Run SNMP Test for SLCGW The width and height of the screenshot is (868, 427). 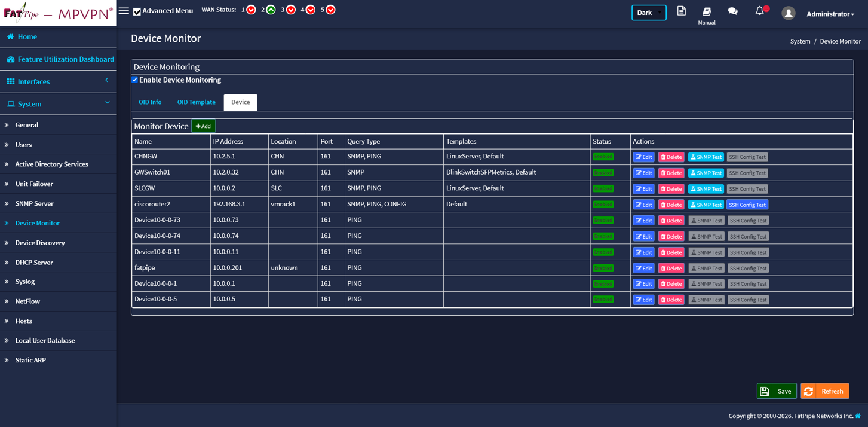coord(706,189)
